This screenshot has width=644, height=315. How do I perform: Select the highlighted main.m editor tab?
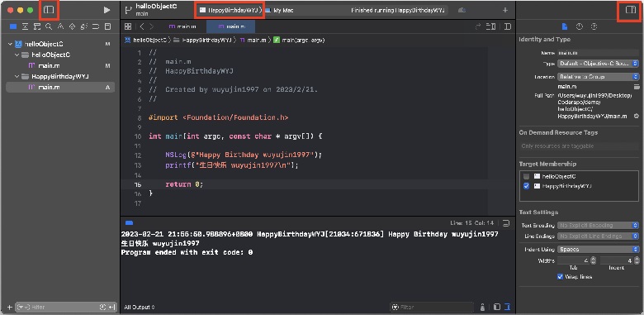click(231, 26)
